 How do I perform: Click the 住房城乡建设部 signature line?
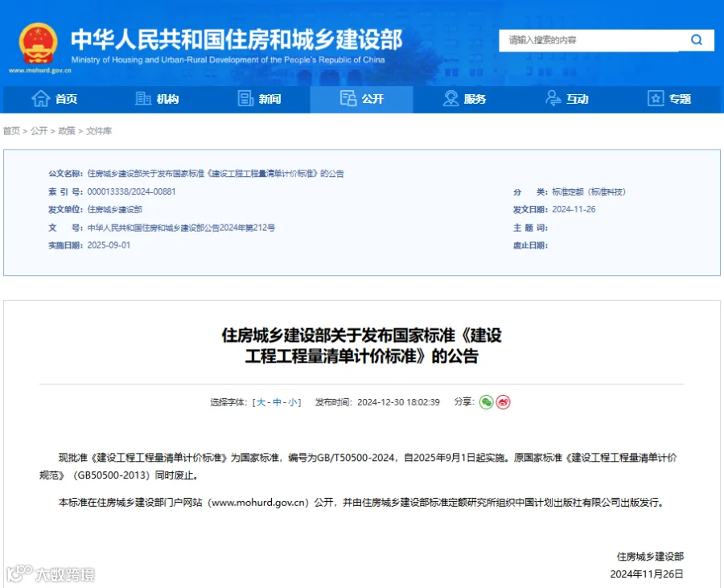(x=650, y=557)
